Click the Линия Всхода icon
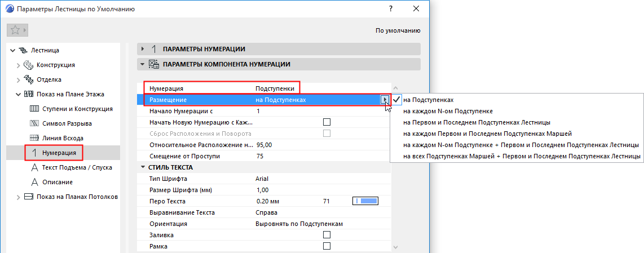644x253 pixels. point(34,138)
